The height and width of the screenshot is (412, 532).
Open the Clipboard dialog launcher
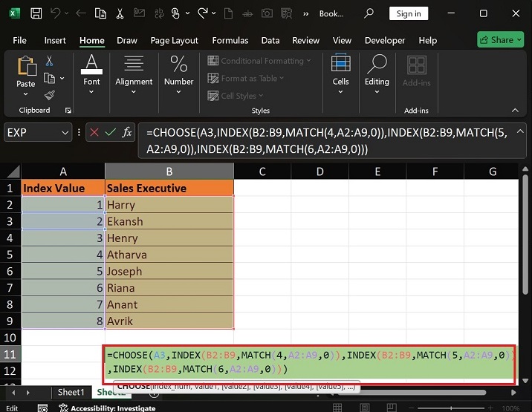point(68,111)
